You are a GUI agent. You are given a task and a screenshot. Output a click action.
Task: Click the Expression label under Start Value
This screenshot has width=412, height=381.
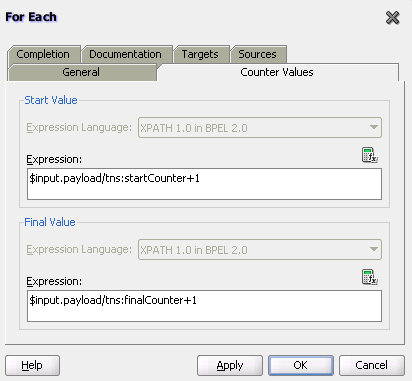pos(54,159)
